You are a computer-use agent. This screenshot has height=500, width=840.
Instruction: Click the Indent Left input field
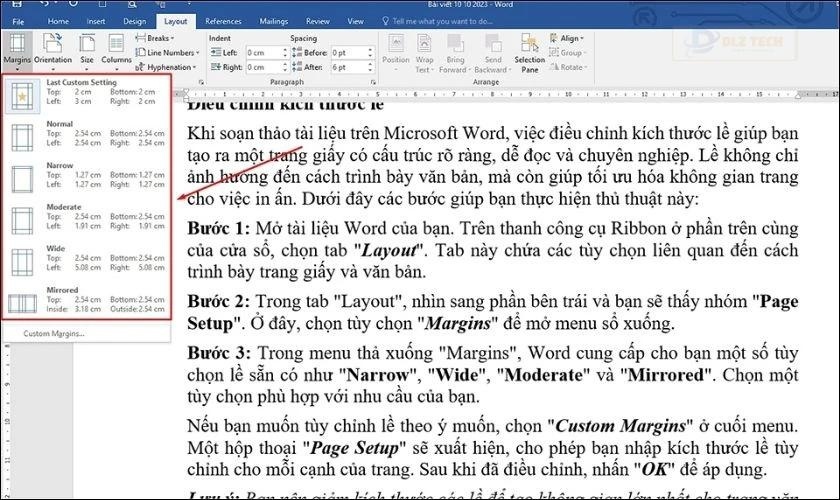[x=263, y=53]
